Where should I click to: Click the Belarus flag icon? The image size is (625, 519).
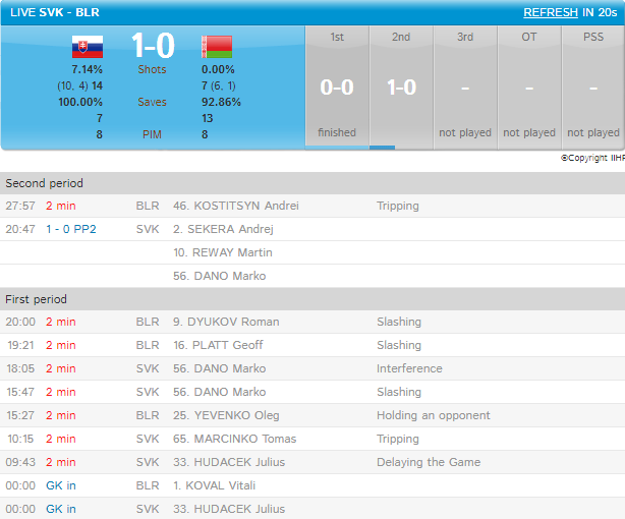tap(217, 47)
